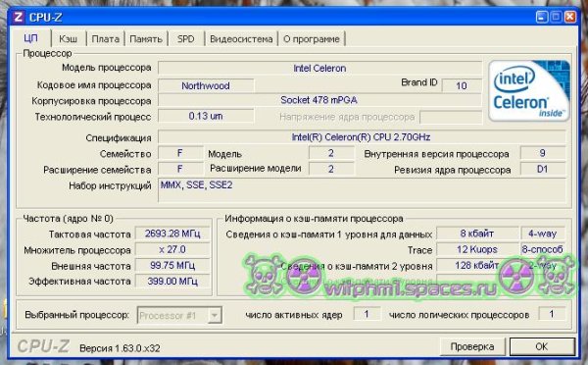Click the Расширение семейства value F

(x=180, y=169)
